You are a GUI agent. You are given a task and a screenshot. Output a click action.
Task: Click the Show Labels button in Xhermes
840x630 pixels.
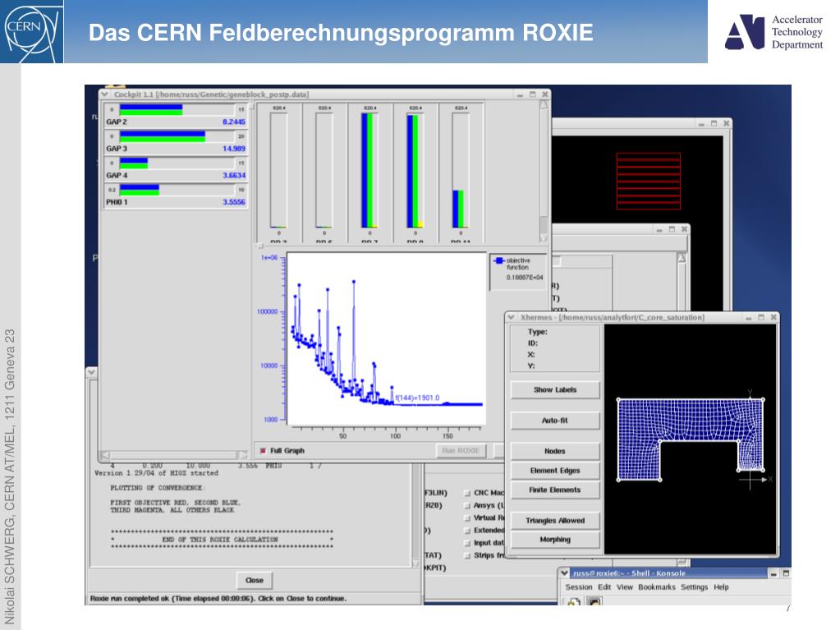(x=555, y=390)
